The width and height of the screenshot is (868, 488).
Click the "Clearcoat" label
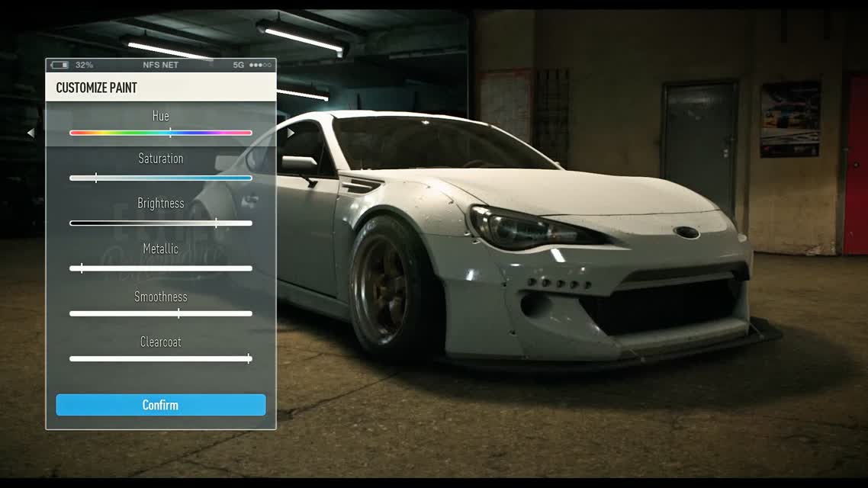[160, 342]
